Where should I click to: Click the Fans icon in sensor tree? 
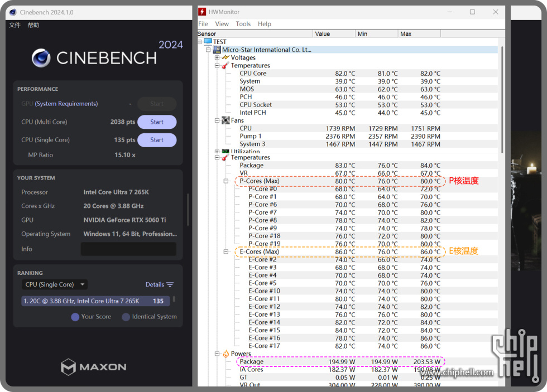tap(225, 120)
